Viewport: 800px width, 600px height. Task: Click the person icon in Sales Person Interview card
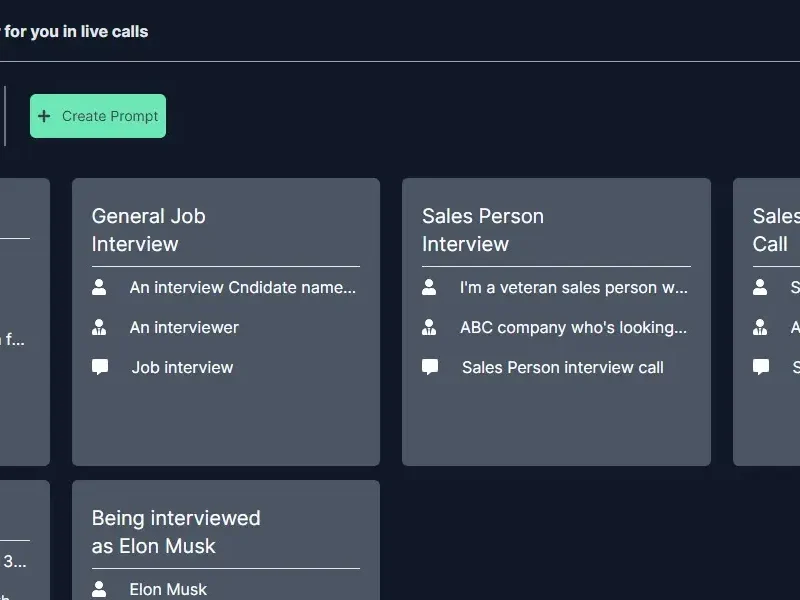(x=429, y=287)
